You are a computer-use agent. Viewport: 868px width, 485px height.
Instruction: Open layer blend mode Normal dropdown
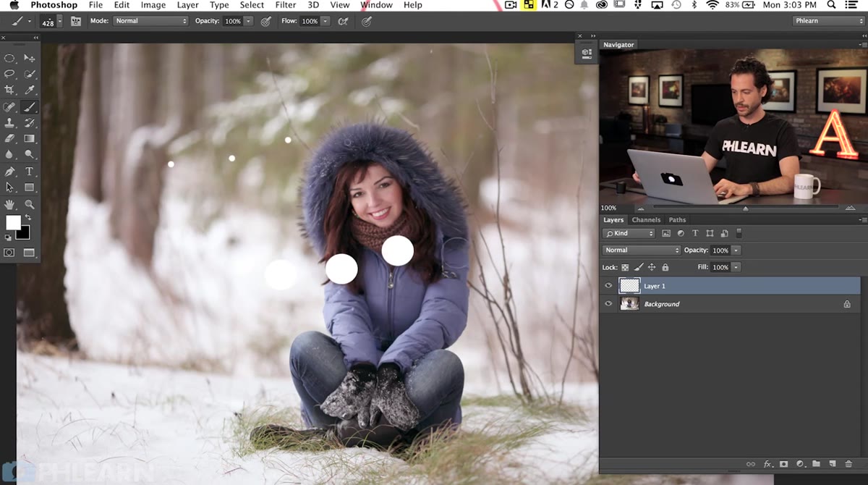[642, 250]
